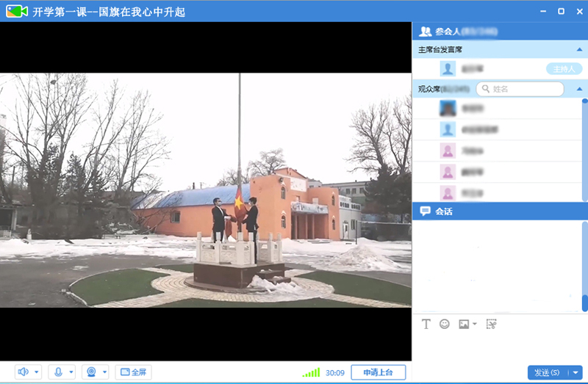Toggle the webcam camera icon
The image size is (588, 384).
(92, 372)
